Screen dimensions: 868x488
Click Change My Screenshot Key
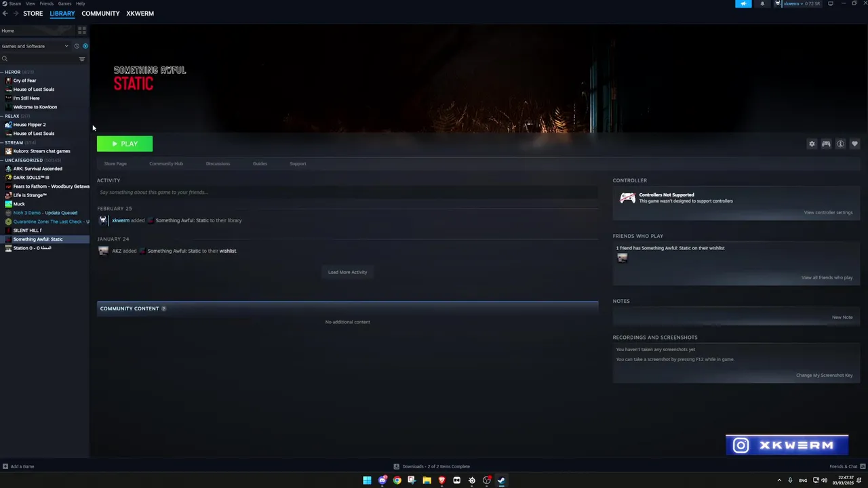pyautogui.click(x=824, y=375)
